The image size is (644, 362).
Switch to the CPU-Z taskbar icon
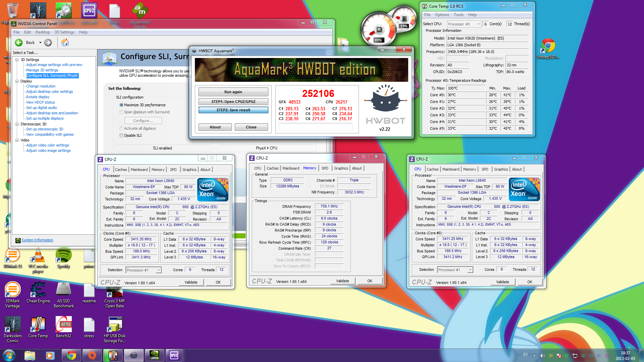point(174,355)
